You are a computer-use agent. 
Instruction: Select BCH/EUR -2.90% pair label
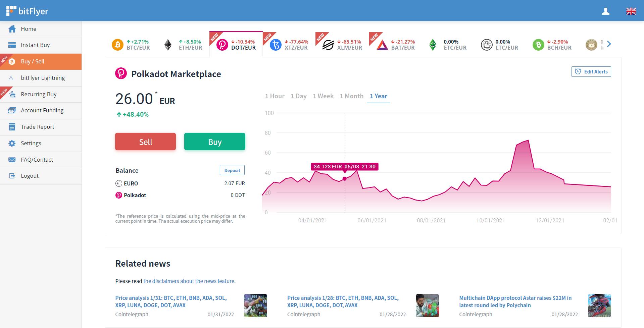point(559,45)
